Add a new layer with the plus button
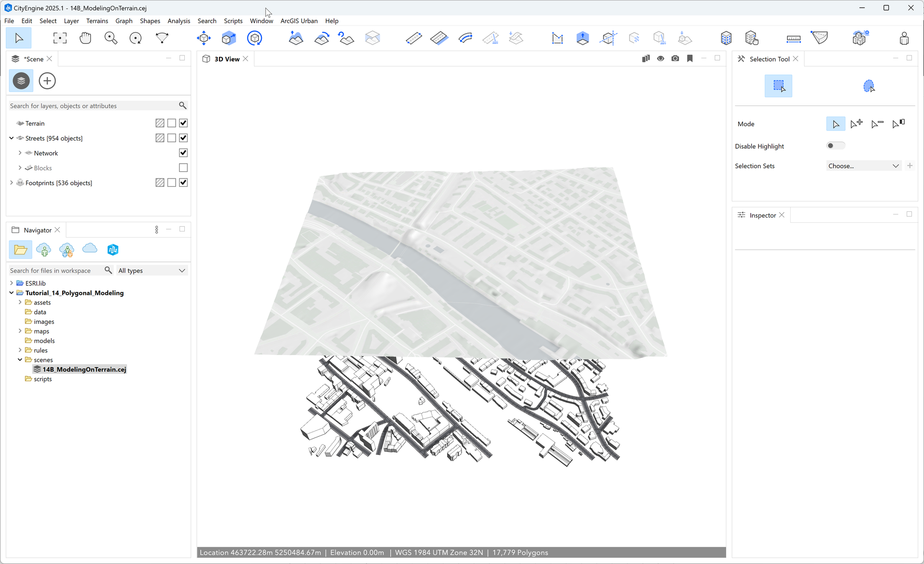 47,80
